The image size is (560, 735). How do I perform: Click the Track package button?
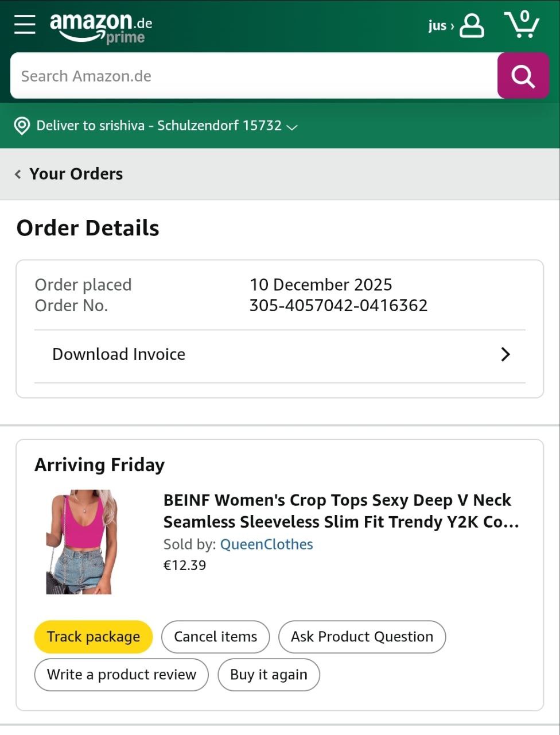[x=94, y=637]
